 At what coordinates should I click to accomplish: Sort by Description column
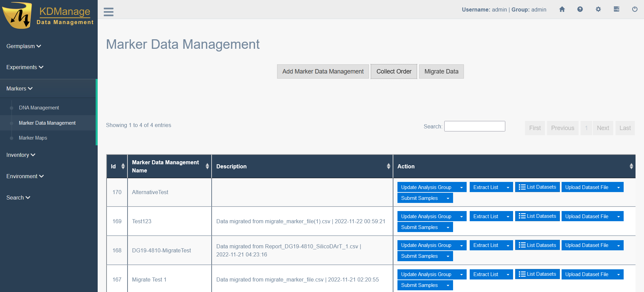click(x=388, y=166)
